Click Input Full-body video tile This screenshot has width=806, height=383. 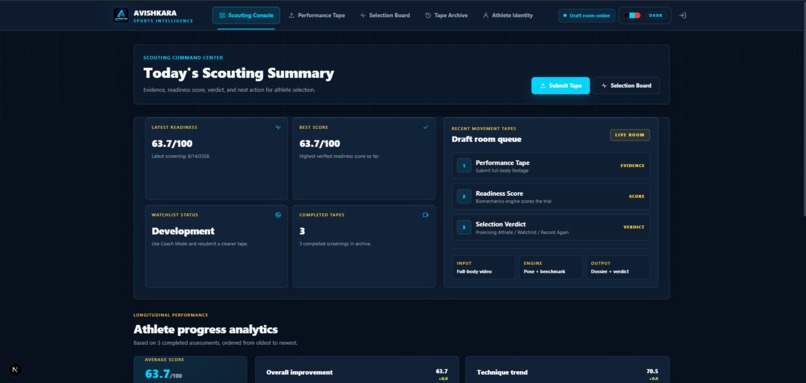click(x=484, y=267)
